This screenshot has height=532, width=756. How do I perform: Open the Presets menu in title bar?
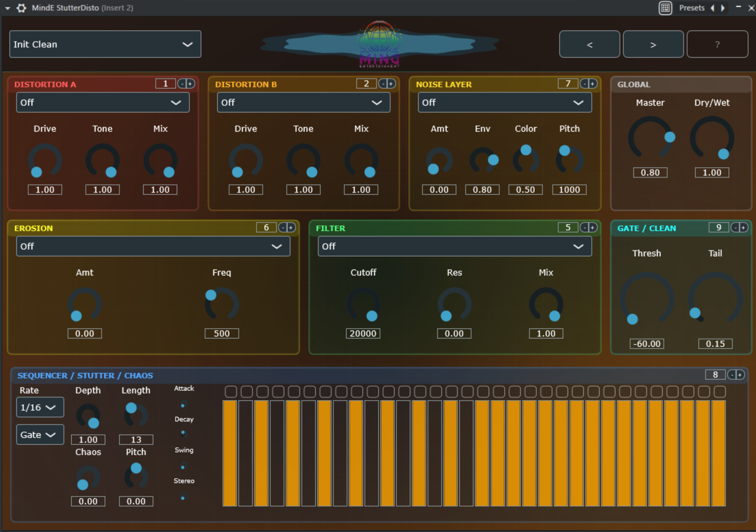691,8
